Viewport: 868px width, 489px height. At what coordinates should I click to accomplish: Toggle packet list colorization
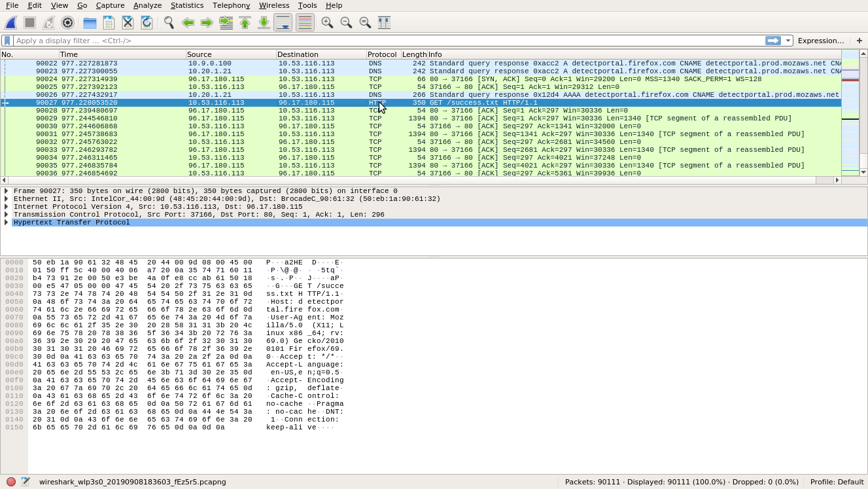pos(305,23)
